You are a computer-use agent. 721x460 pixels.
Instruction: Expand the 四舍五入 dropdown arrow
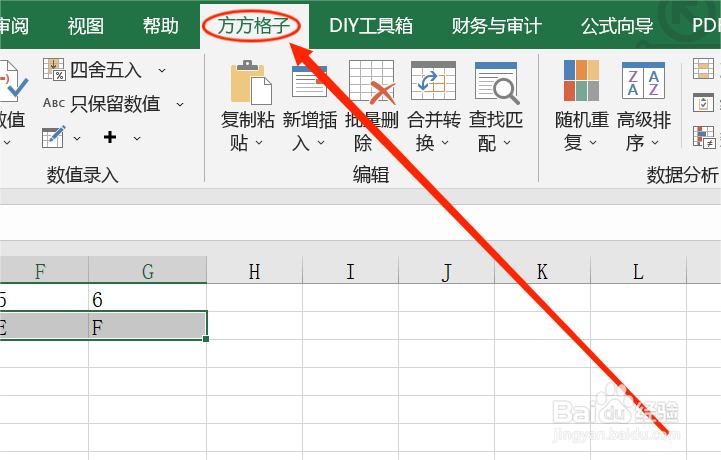[x=162, y=70]
